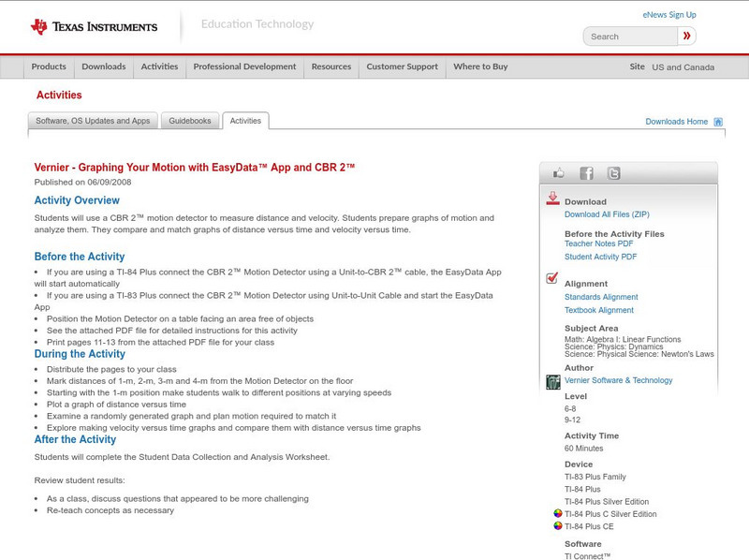Screen dimensions: 749x560
Task: Open the Downloads menu
Action: coord(104,66)
